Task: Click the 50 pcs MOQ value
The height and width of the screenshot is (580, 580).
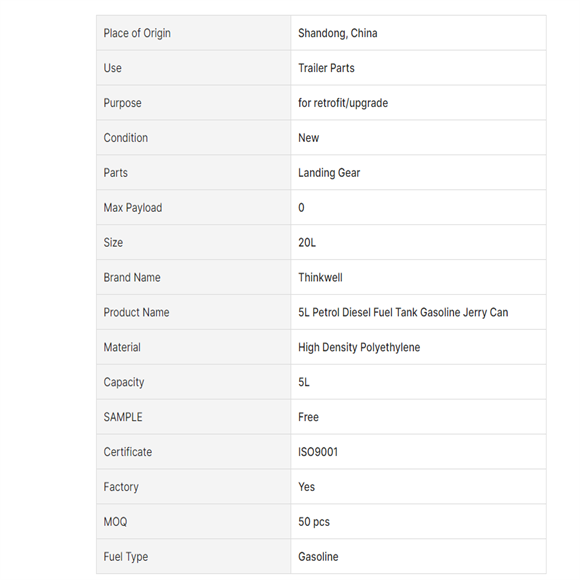Action: coord(314,522)
